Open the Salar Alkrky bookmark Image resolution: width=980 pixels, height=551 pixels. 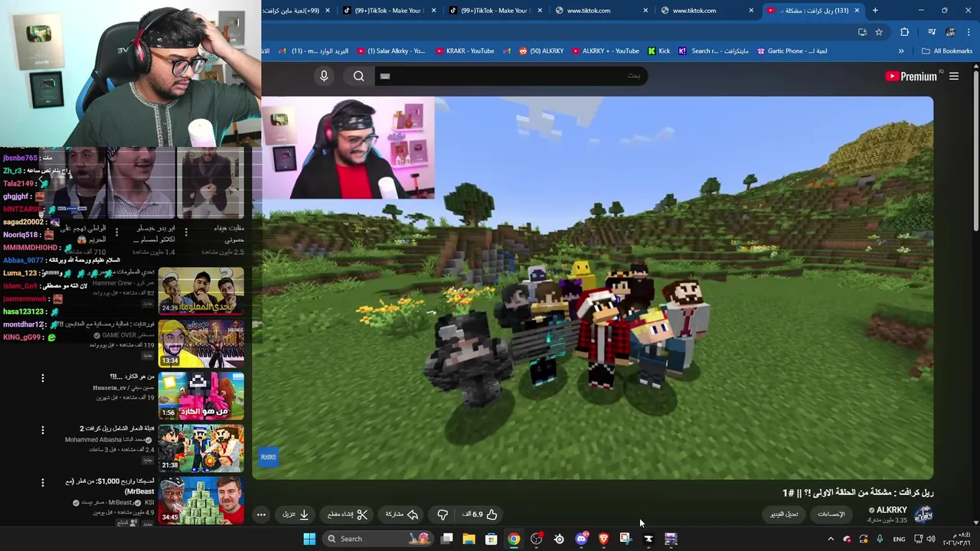coord(390,51)
